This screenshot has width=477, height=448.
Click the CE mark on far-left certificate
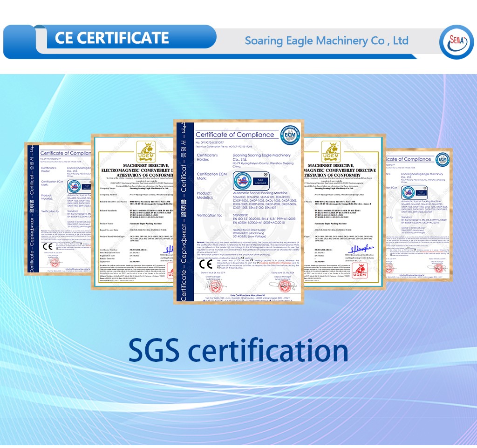click(x=48, y=246)
